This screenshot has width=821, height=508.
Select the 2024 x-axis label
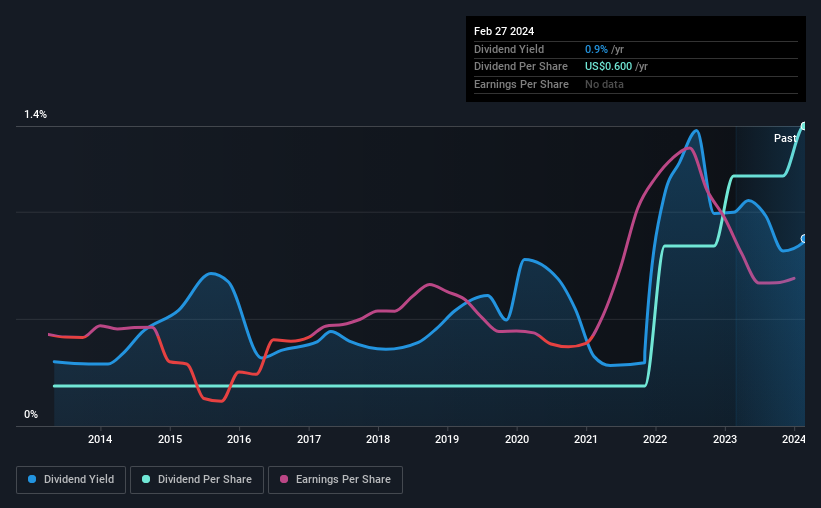click(x=793, y=439)
